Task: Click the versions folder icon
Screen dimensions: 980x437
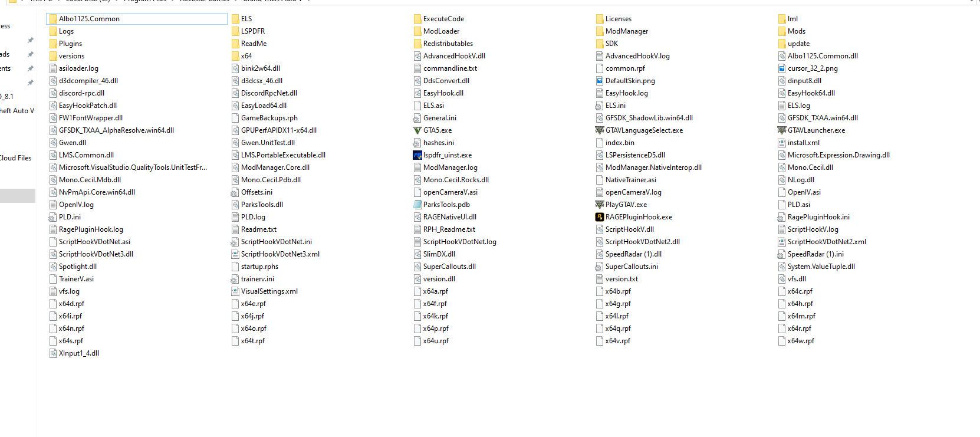Action: coord(53,56)
